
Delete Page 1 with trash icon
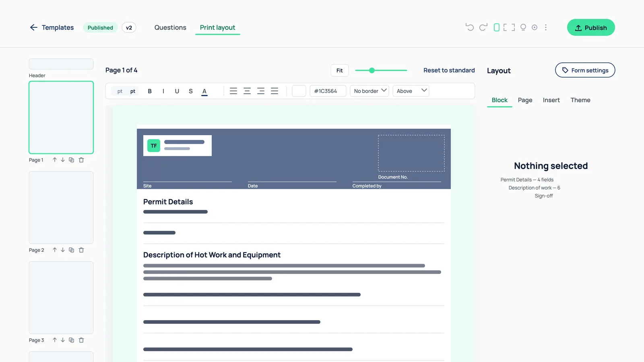point(81,160)
